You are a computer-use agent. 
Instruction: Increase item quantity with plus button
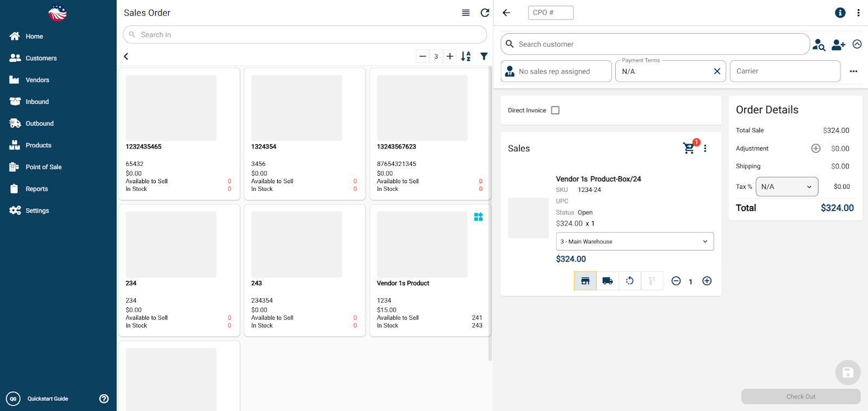pos(707,281)
